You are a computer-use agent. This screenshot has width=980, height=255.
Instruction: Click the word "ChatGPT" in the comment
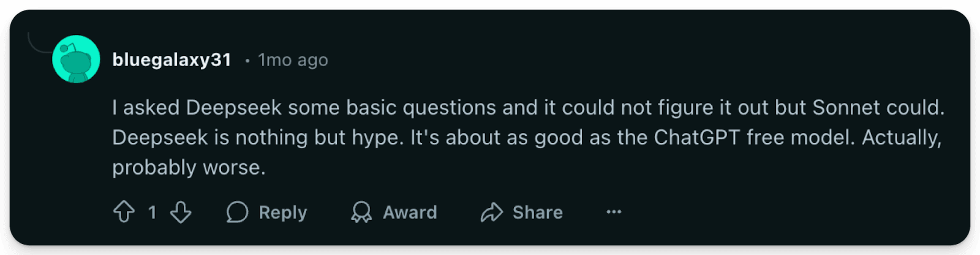(696, 137)
